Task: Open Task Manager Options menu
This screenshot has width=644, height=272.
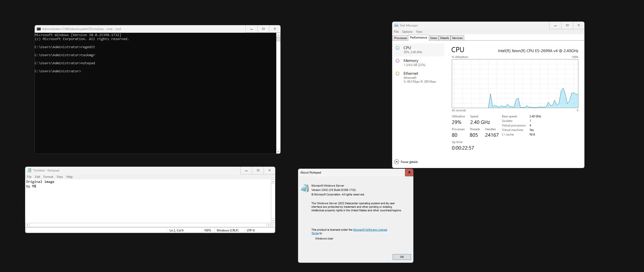Action: pos(407,32)
